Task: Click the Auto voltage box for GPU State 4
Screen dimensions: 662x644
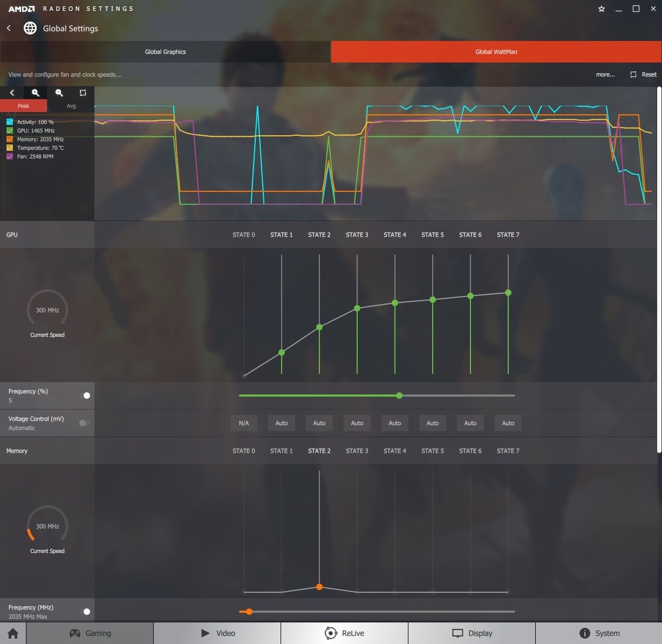Action: click(x=395, y=423)
